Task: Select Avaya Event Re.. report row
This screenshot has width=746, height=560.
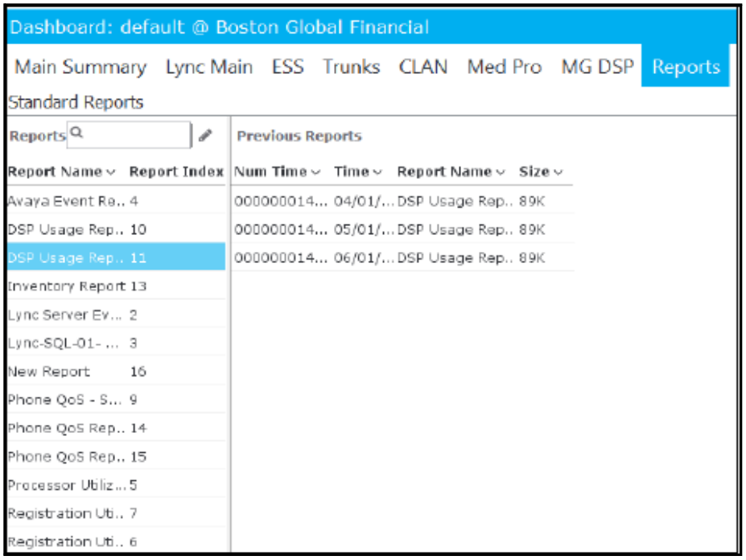Action: click(116, 201)
